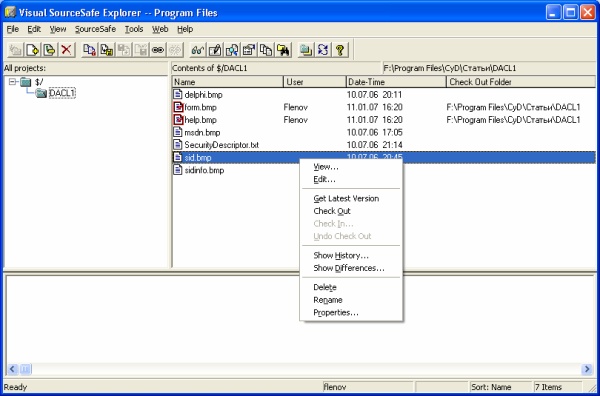Click the greyed-out Undo Check Out icon
600x396 pixels.
pyautogui.click(x=140, y=50)
